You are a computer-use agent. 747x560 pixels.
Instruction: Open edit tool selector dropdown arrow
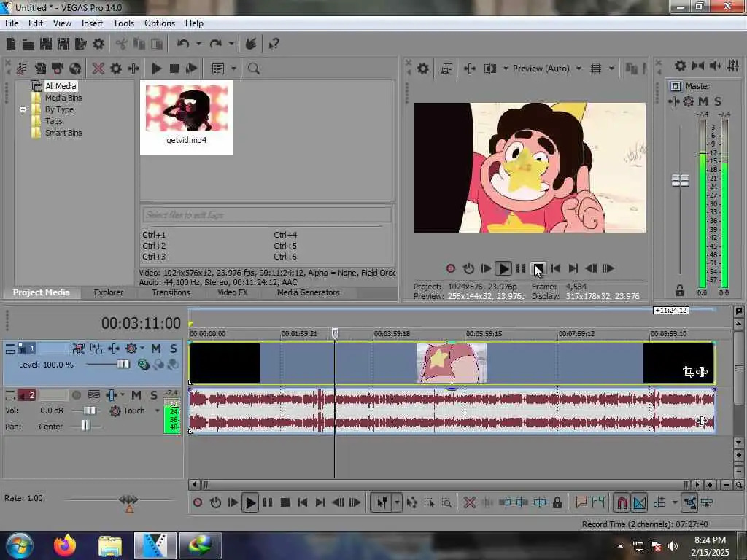coord(397,502)
